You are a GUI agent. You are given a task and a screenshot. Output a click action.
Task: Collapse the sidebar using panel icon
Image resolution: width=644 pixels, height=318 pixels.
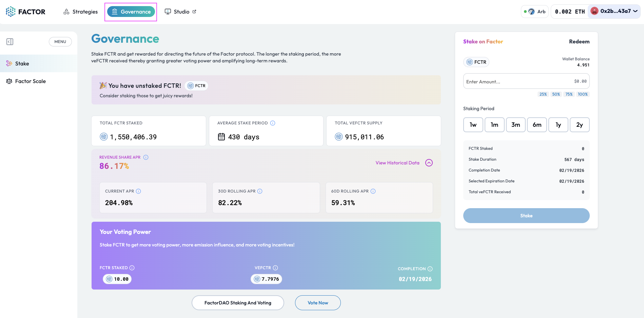(x=10, y=42)
